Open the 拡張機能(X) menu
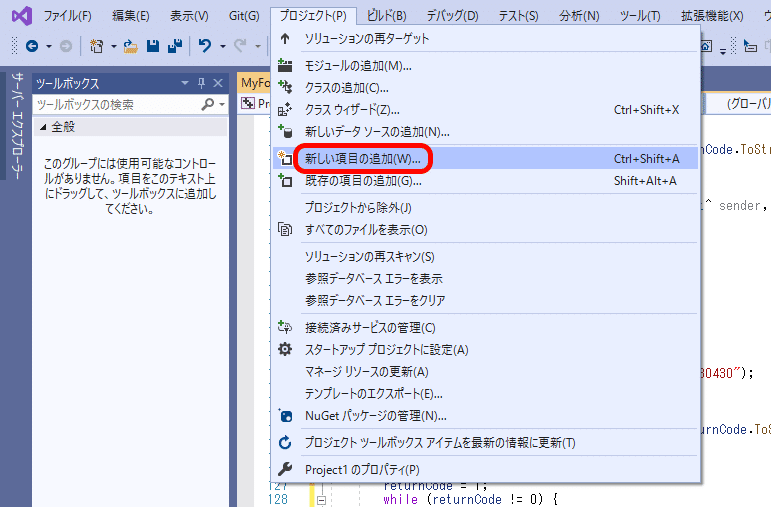Screen dimensions: 771x507 point(712,16)
